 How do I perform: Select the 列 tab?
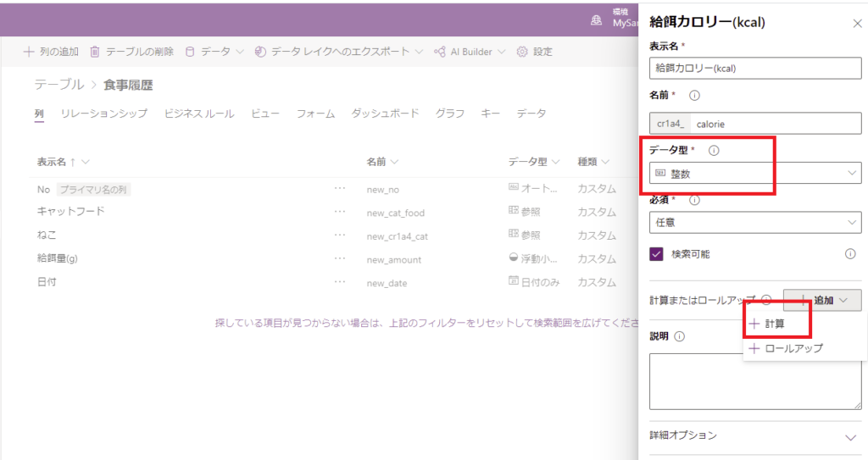(x=39, y=114)
